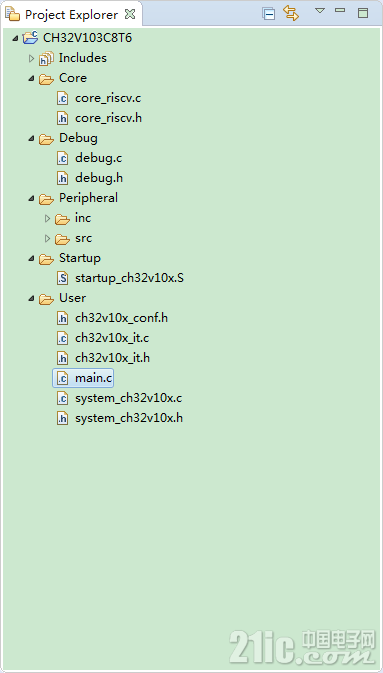383x673 pixels.
Task: Select debug.c file name
Action: coord(99,158)
